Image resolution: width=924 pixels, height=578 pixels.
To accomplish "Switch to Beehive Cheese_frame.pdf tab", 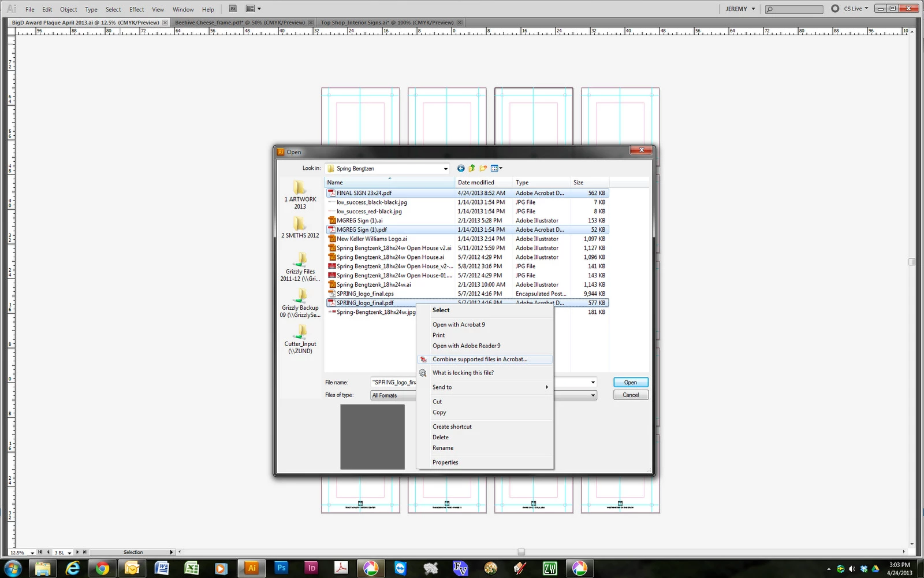I will pyautogui.click(x=240, y=23).
